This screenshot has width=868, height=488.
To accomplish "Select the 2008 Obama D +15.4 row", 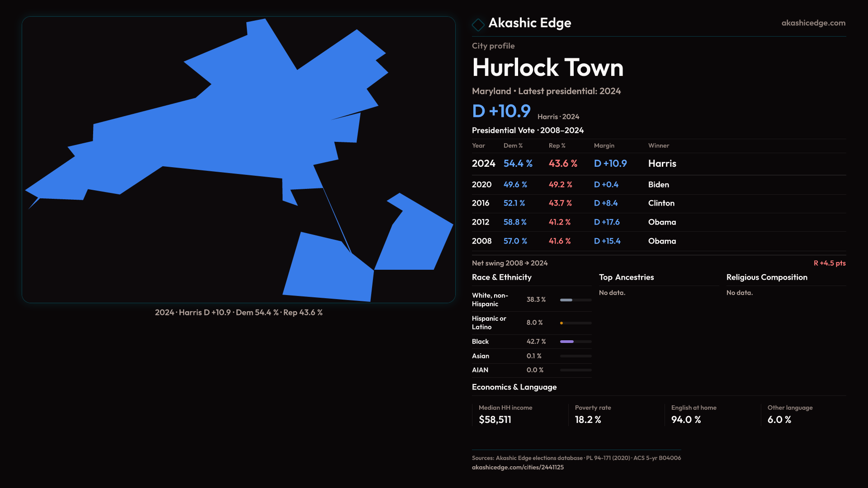I will tap(658, 241).
